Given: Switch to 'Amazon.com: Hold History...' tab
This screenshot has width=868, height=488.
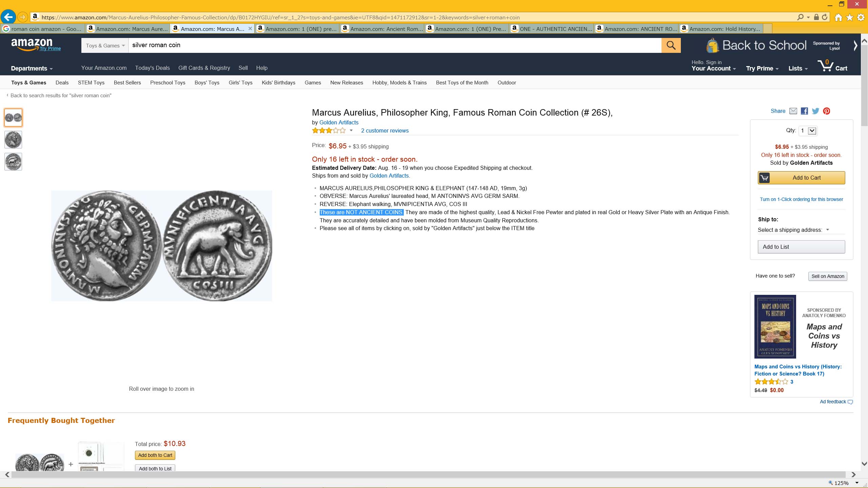Looking at the screenshot, I should click(721, 29).
